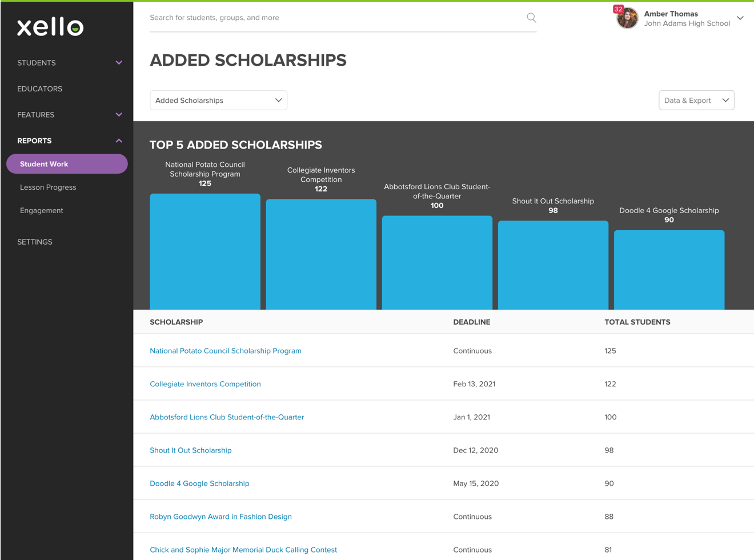
Task: Open National Potato Council Scholarship Program link
Action: (x=226, y=351)
